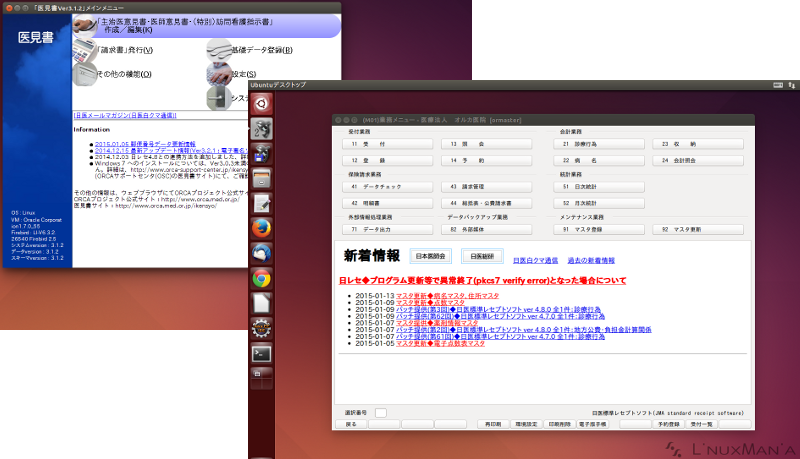Select 「請求書」発行(V) in Ikensho menu
Viewport: 800px width, 459px height.
coord(126,50)
